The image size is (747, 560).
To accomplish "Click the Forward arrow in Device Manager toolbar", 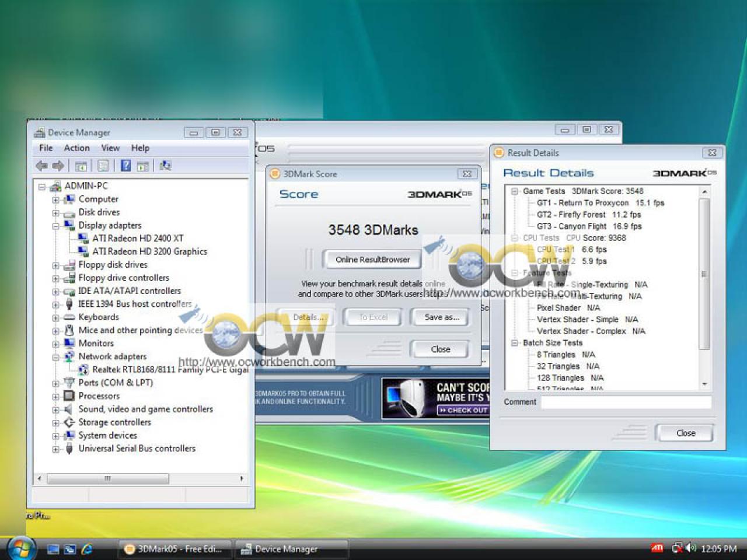I will point(58,166).
